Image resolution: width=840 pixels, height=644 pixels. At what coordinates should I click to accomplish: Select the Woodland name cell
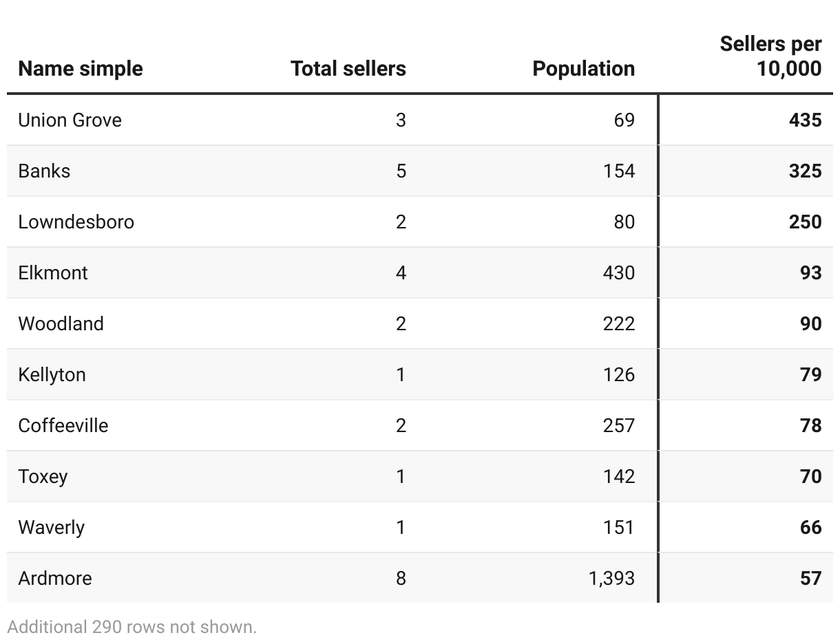(x=61, y=324)
